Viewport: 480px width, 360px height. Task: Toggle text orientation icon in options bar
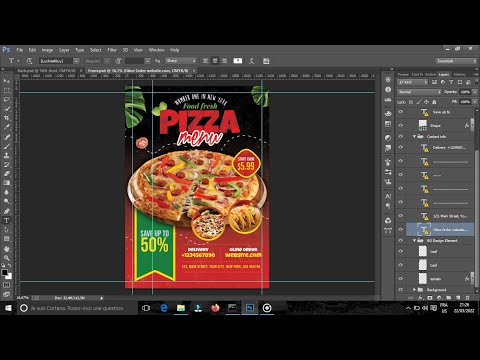[29, 61]
